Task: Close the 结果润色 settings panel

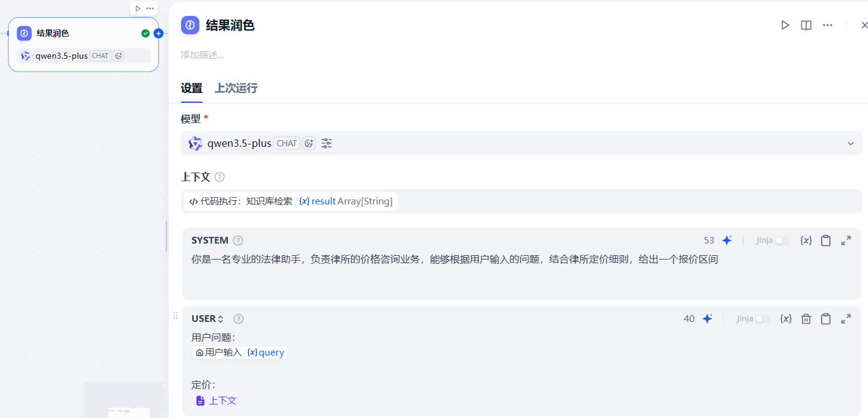Action: [x=864, y=25]
